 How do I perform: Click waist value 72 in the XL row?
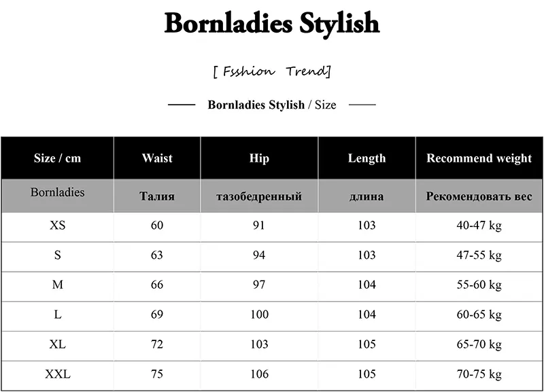point(157,344)
